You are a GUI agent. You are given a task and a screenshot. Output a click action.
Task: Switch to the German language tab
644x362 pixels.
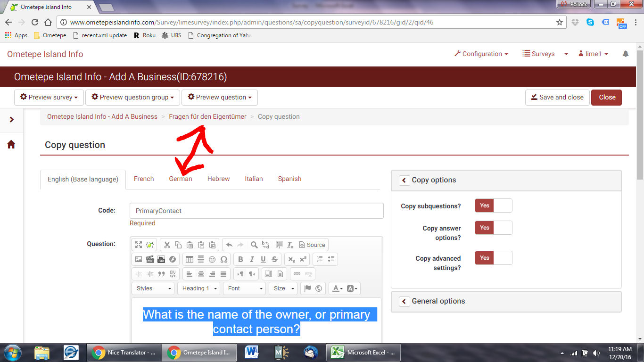click(x=181, y=179)
